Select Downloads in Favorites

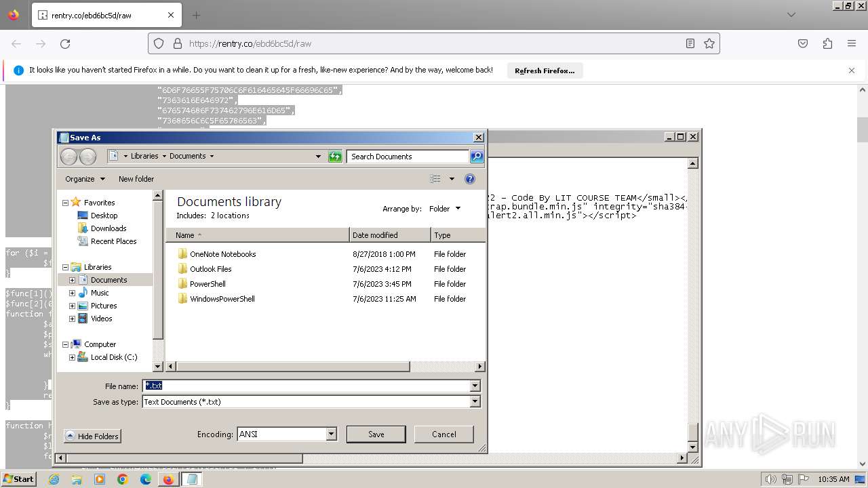tap(108, 228)
